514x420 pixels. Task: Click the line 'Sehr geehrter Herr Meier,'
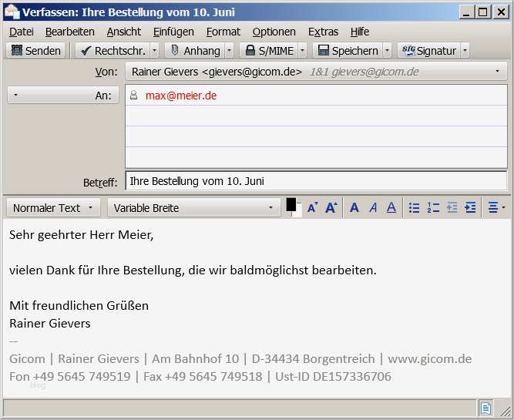click(x=81, y=235)
